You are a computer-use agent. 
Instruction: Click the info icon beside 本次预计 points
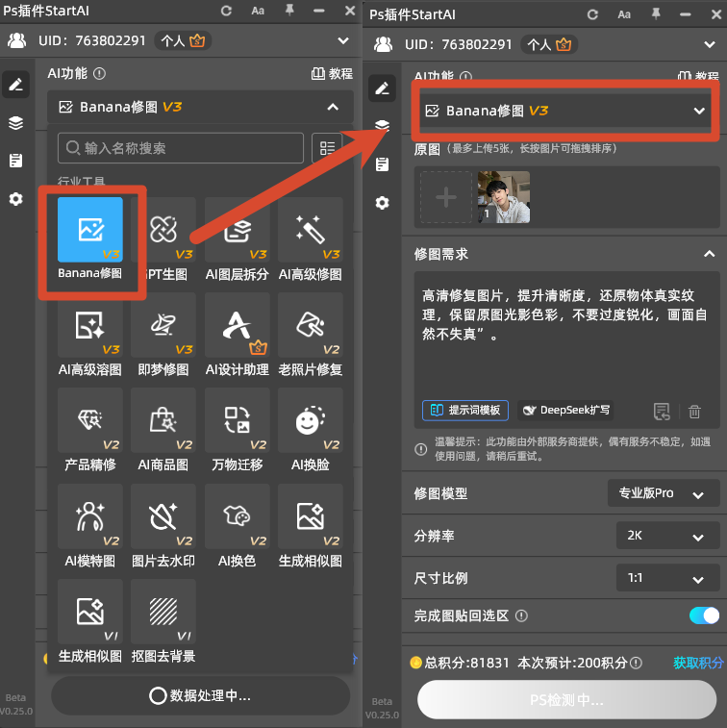[637, 663]
